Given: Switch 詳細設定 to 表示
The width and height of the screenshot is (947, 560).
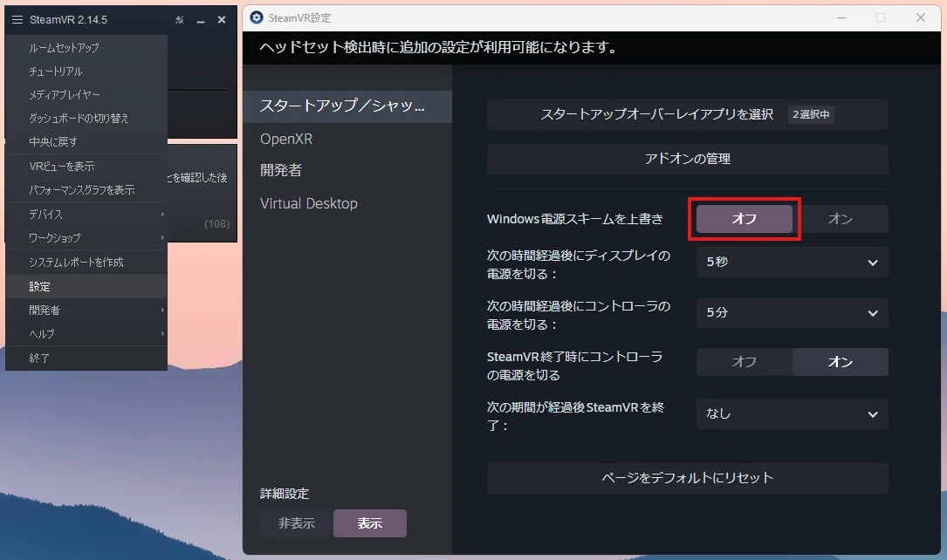Looking at the screenshot, I should tap(369, 523).
